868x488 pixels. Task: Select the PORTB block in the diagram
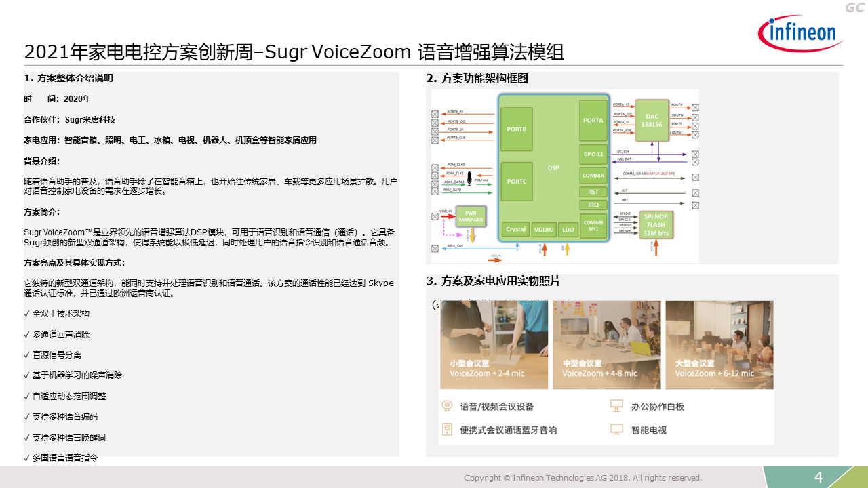[516, 129]
